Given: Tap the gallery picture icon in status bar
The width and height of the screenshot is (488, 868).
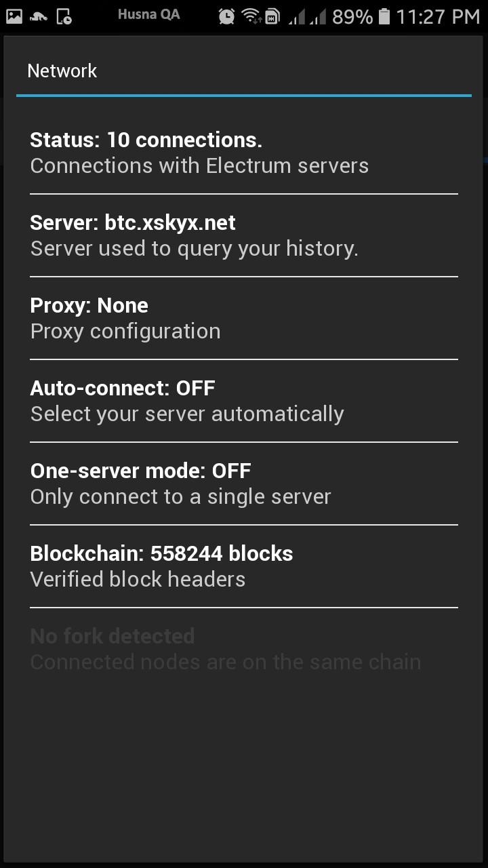Looking at the screenshot, I should click(x=14, y=16).
